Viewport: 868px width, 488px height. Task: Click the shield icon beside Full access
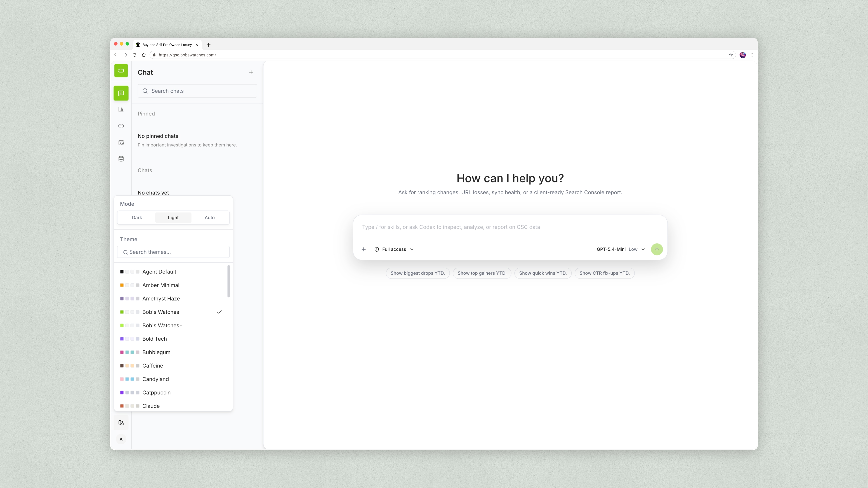pyautogui.click(x=377, y=249)
